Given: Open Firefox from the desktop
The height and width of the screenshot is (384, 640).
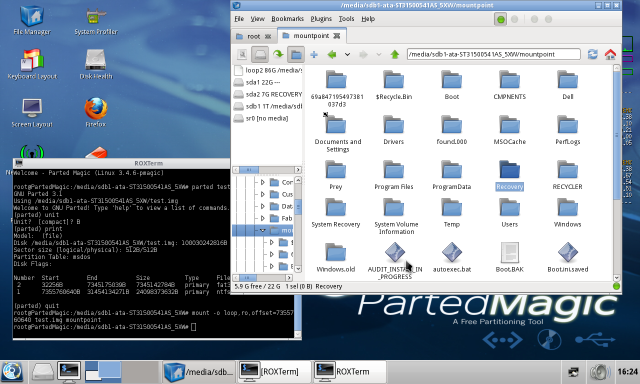Looking at the screenshot, I should tap(96, 112).
